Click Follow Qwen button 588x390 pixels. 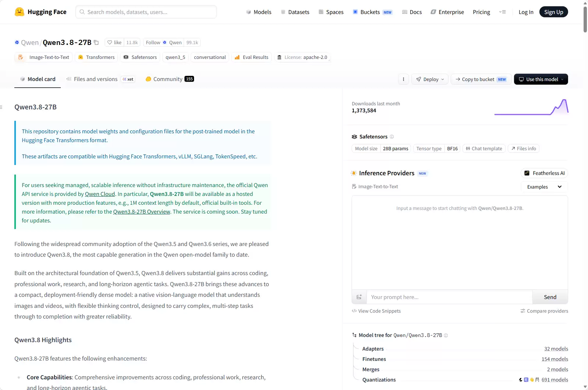coord(163,42)
